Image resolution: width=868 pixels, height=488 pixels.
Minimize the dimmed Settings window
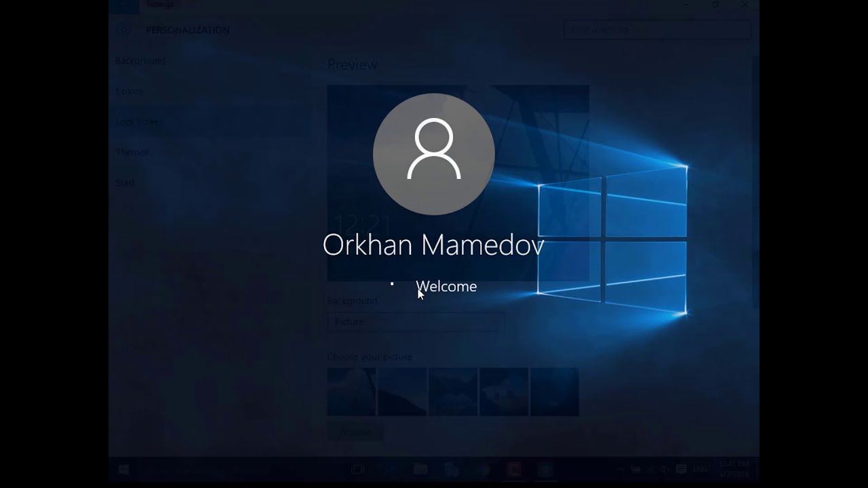point(686,5)
